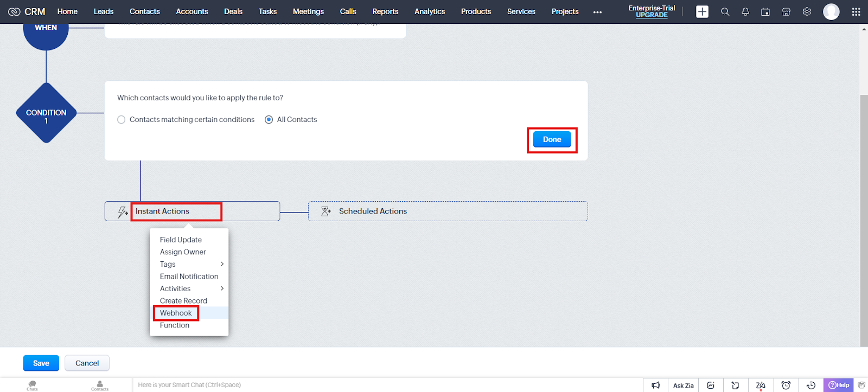The height and width of the screenshot is (392, 868).
Task: Open the Analytics module
Action: [430, 11]
